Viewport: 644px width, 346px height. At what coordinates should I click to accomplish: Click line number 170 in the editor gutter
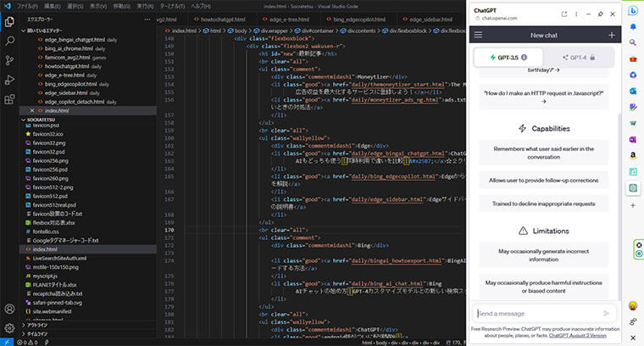tap(169, 230)
